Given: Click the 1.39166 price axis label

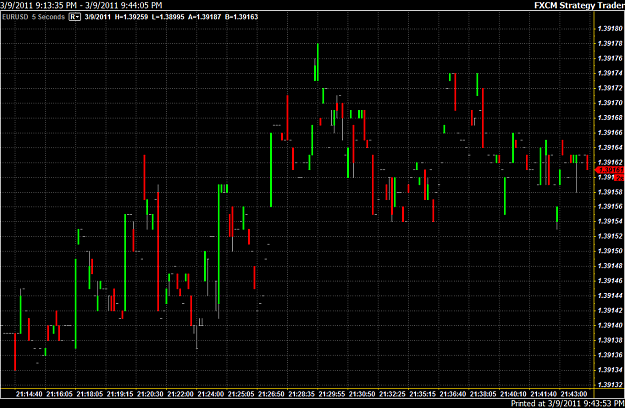Looking at the screenshot, I should pyautogui.click(x=610, y=133).
